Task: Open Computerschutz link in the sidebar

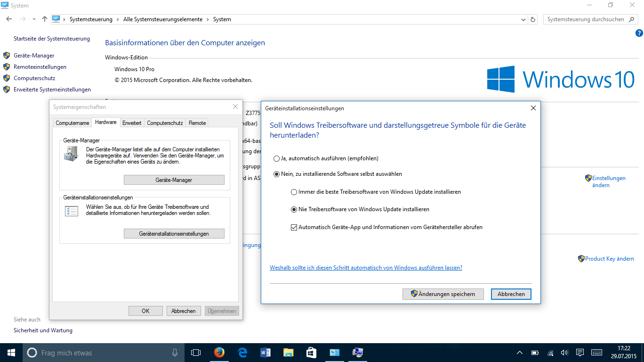Action: (x=34, y=78)
